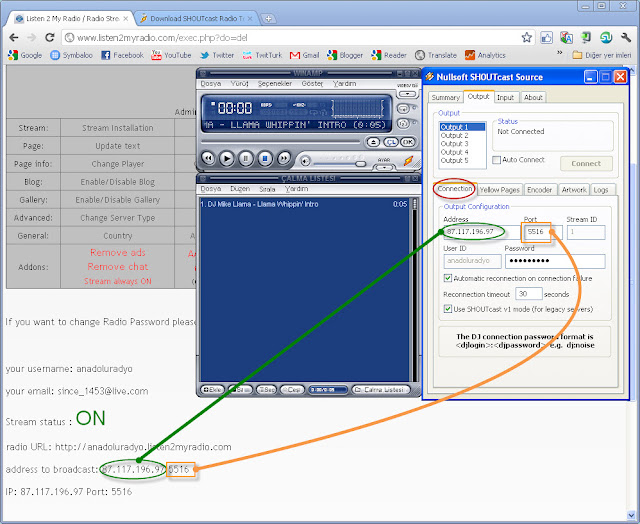Toggle Winamp OK equalizer button
The image size is (640, 524).
(408, 142)
